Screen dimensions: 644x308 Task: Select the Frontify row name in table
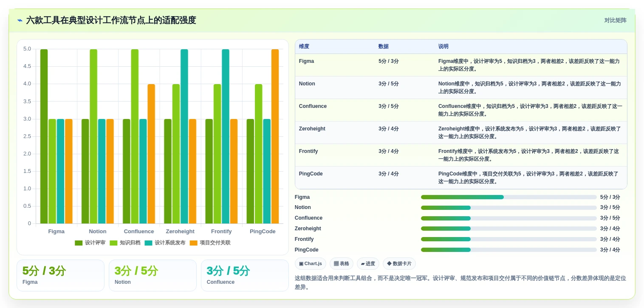[308, 151]
